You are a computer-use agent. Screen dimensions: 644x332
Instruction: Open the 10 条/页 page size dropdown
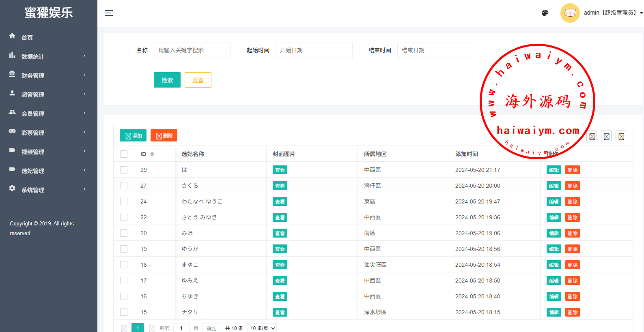point(263,328)
